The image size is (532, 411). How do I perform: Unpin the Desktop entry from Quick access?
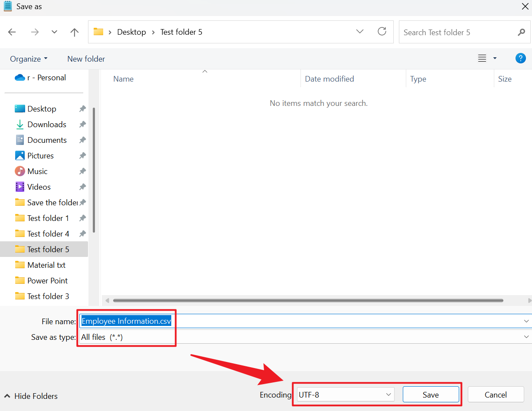(x=82, y=109)
